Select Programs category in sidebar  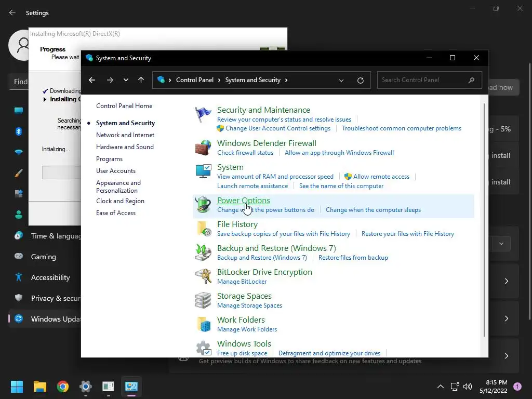click(x=109, y=159)
